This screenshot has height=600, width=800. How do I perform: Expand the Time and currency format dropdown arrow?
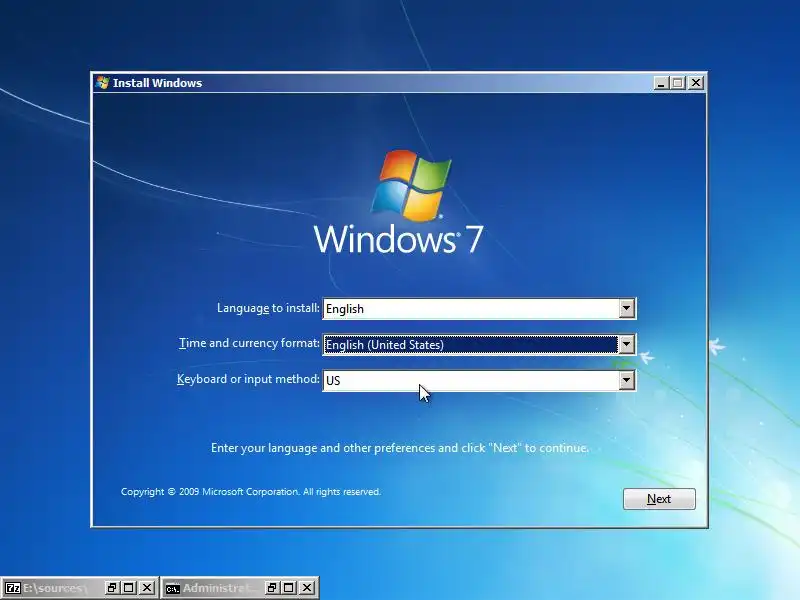[627, 344]
